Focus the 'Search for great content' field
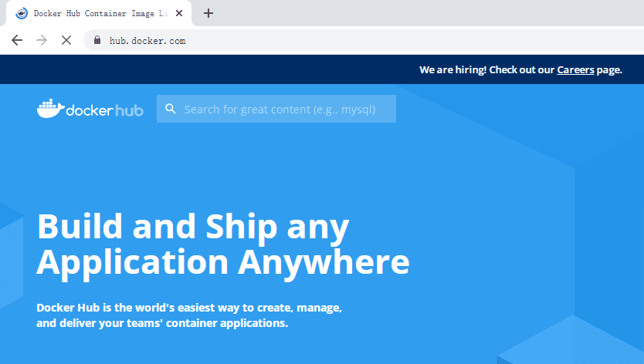This screenshot has height=364, width=644. [x=276, y=109]
